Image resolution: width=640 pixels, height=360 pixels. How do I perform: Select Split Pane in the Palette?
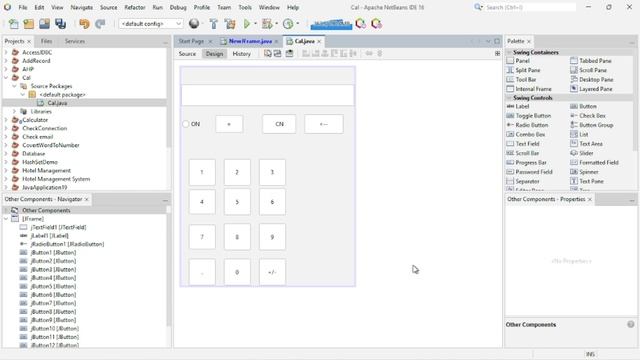click(523, 70)
